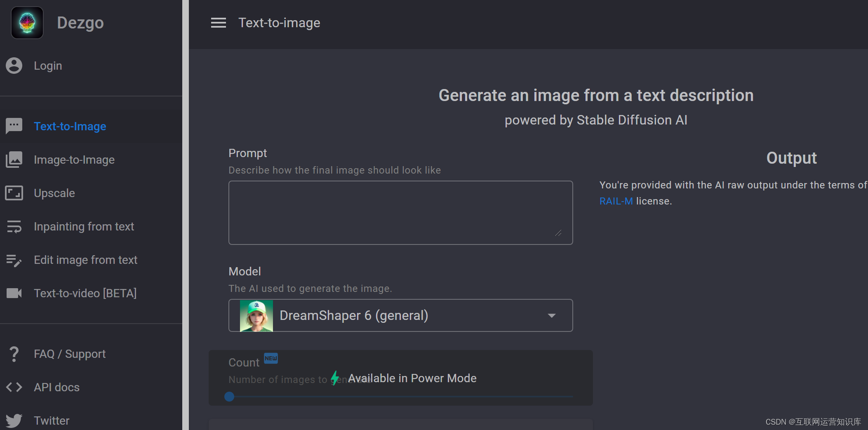Screen dimensions: 868x430
Task: Click the Available in Power Mode label
Action: pyautogui.click(x=412, y=378)
